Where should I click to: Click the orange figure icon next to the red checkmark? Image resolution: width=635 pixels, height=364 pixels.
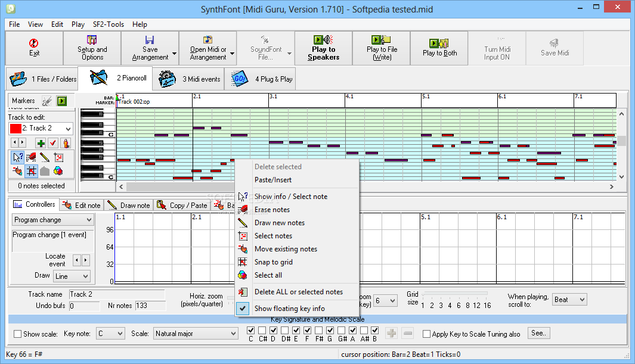(x=66, y=143)
